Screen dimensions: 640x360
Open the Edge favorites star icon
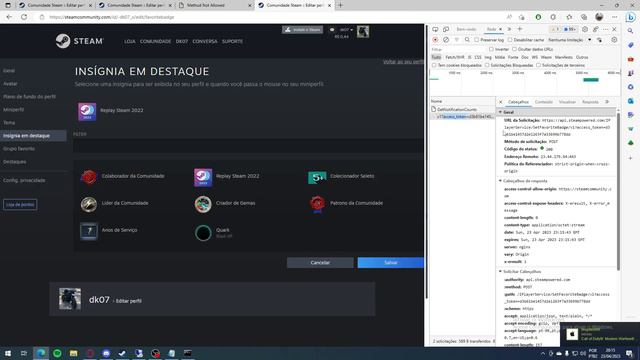pyautogui.click(x=569, y=17)
